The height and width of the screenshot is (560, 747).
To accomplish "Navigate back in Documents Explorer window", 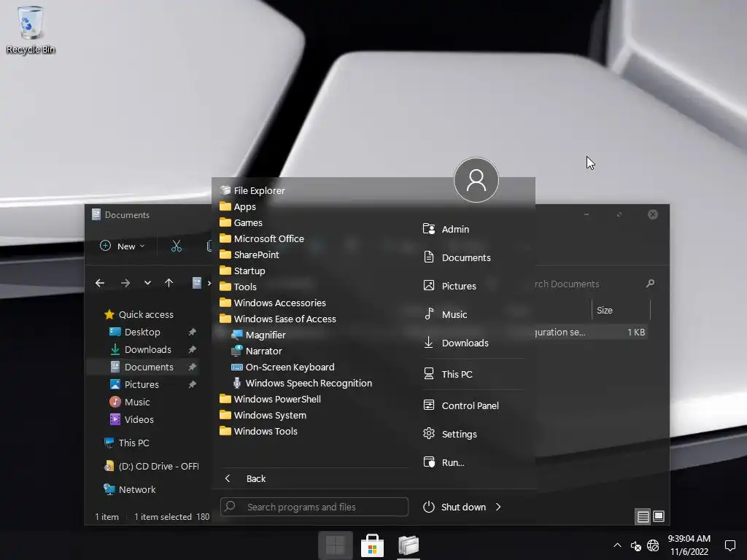I will tap(99, 284).
